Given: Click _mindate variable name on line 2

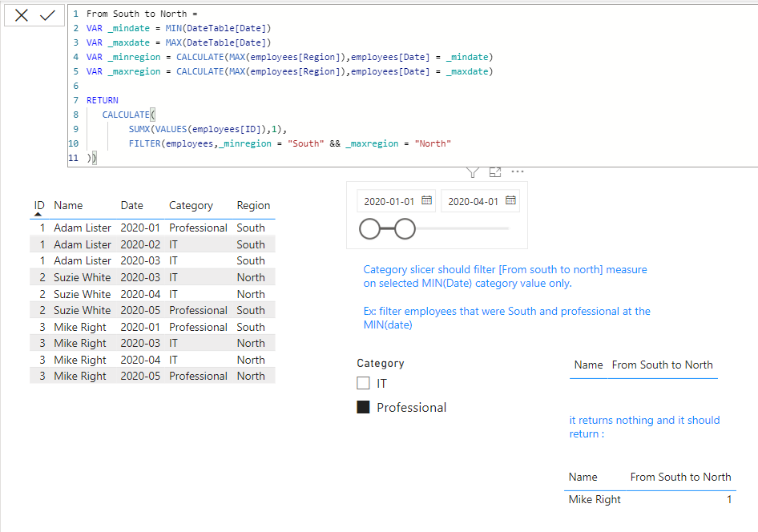Looking at the screenshot, I should (x=128, y=29).
